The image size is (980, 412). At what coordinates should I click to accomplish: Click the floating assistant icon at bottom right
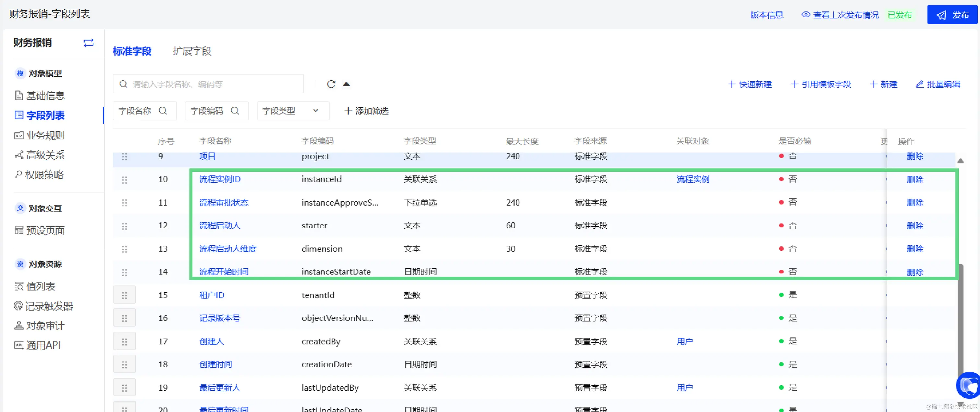(x=968, y=386)
